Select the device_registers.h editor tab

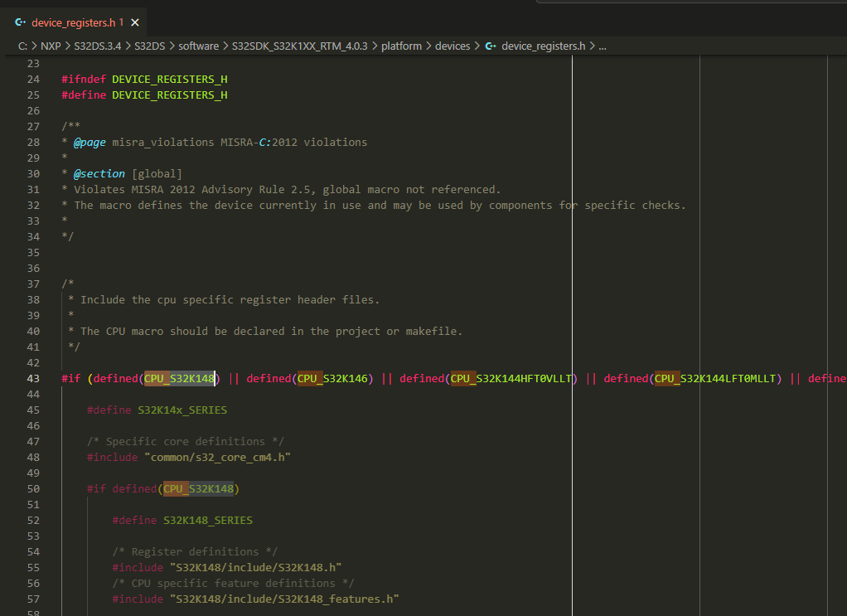75,24
